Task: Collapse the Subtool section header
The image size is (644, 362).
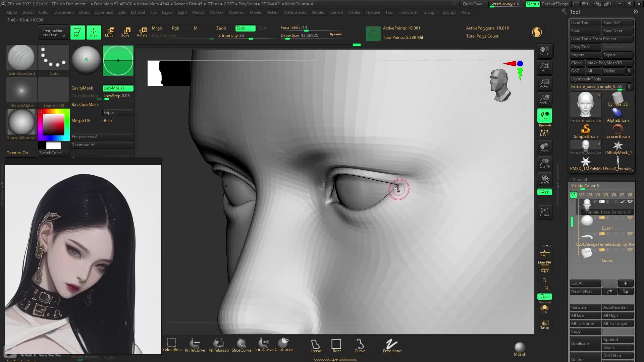Action: click(580, 179)
